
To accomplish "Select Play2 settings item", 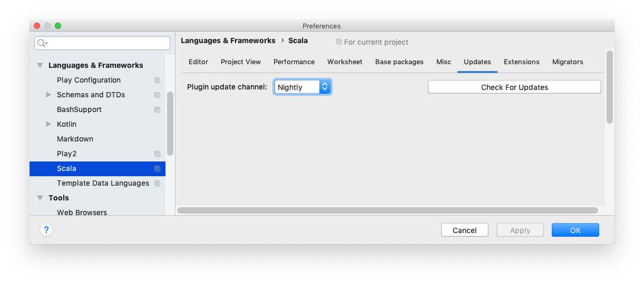I will pyautogui.click(x=67, y=154).
